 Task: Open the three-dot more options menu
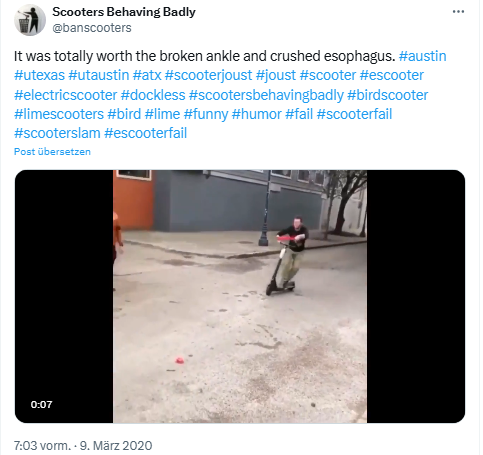click(x=458, y=12)
